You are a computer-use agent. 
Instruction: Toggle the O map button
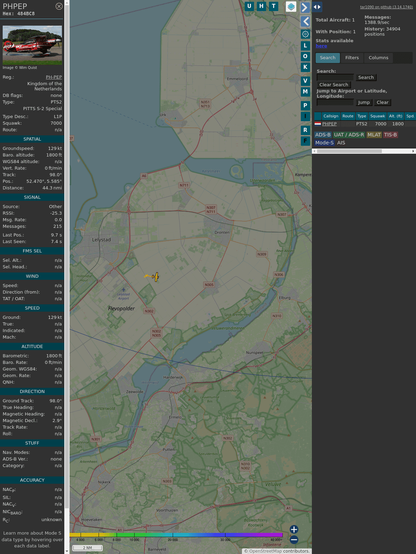[305, 56]
